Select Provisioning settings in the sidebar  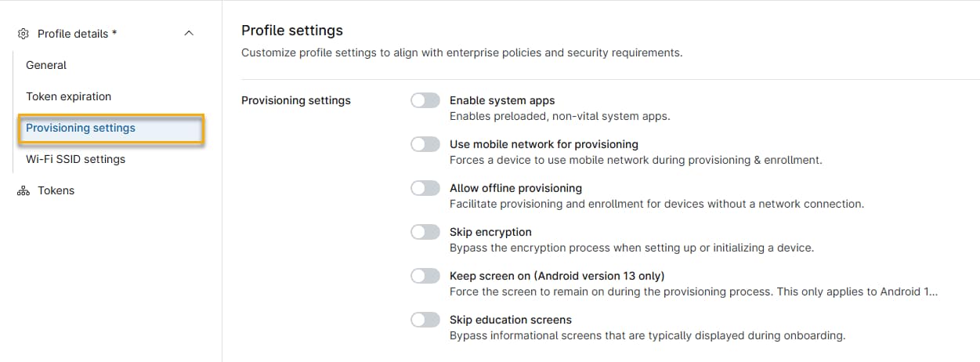coord(81,128)
